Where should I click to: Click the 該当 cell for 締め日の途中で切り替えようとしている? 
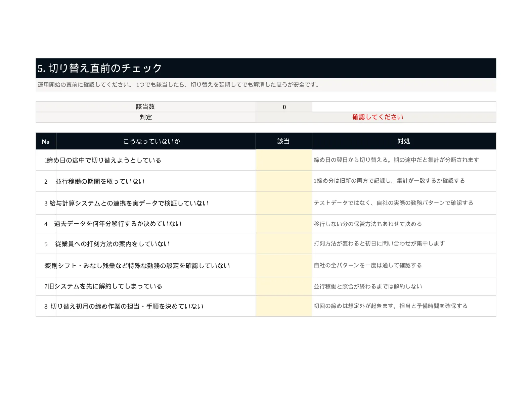284,160
